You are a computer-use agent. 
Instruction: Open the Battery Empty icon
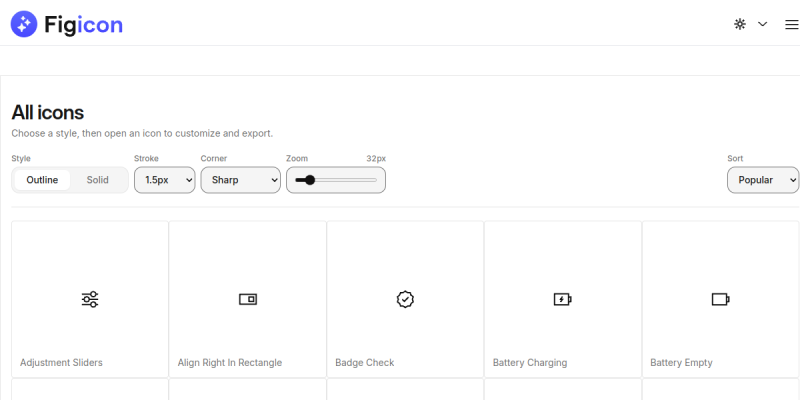click(x=720, y=299)
